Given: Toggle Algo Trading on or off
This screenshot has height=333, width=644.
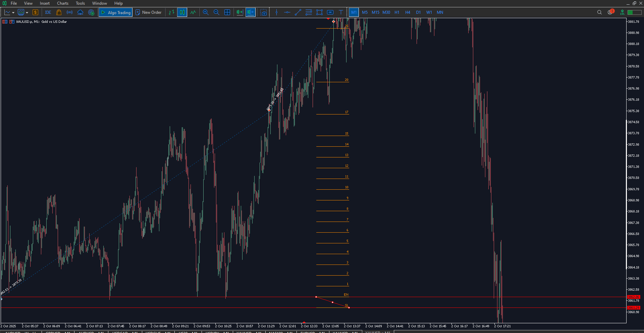Looking at the screenshot, I should click(x=116, y=12).
